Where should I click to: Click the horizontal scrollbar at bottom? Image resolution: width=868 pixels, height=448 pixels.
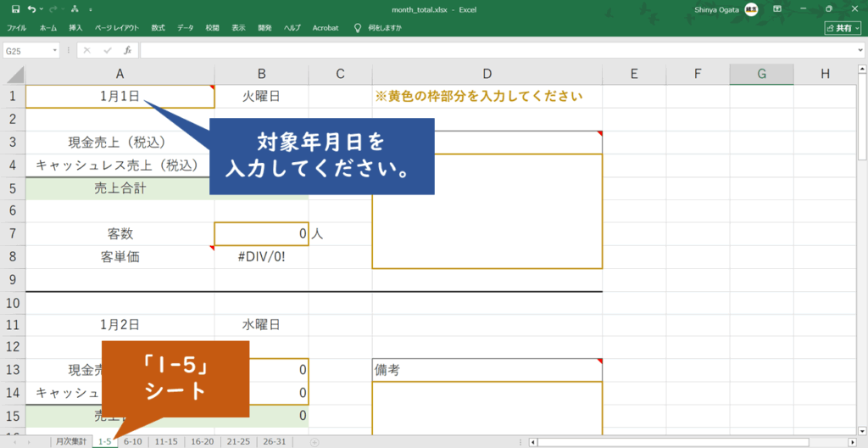click(x=678, y=442)
